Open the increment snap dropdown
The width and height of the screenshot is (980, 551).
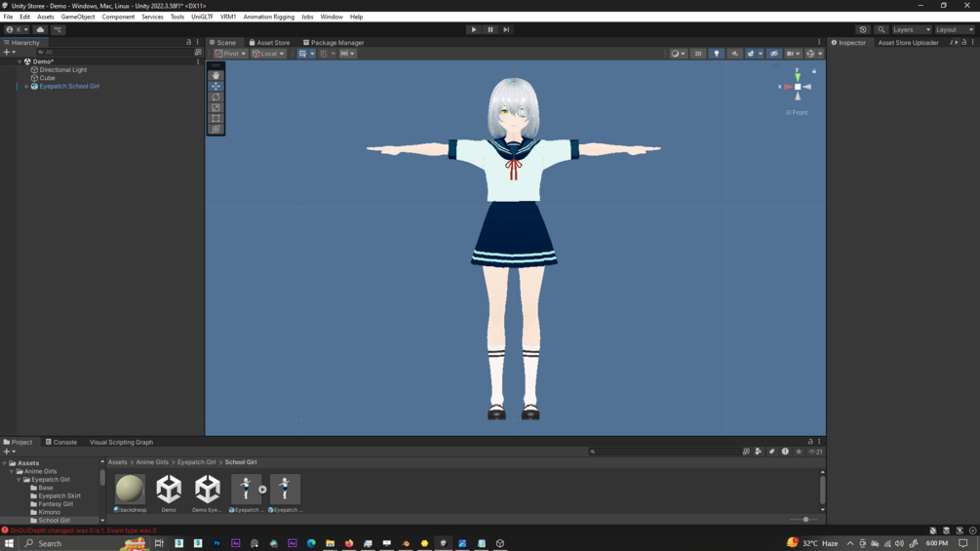click(x=347, y=54)
